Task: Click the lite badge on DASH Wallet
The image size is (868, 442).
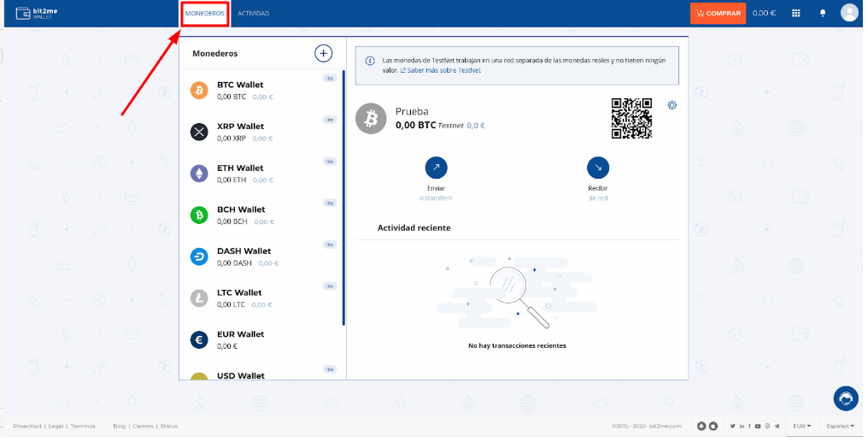Action: (x=330, y=245)
